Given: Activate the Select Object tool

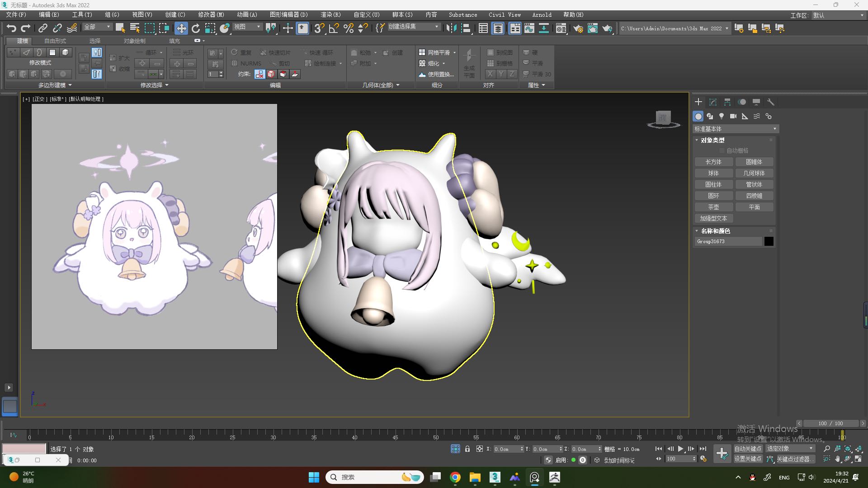Looking at the screenshot, I should (120, 28).
